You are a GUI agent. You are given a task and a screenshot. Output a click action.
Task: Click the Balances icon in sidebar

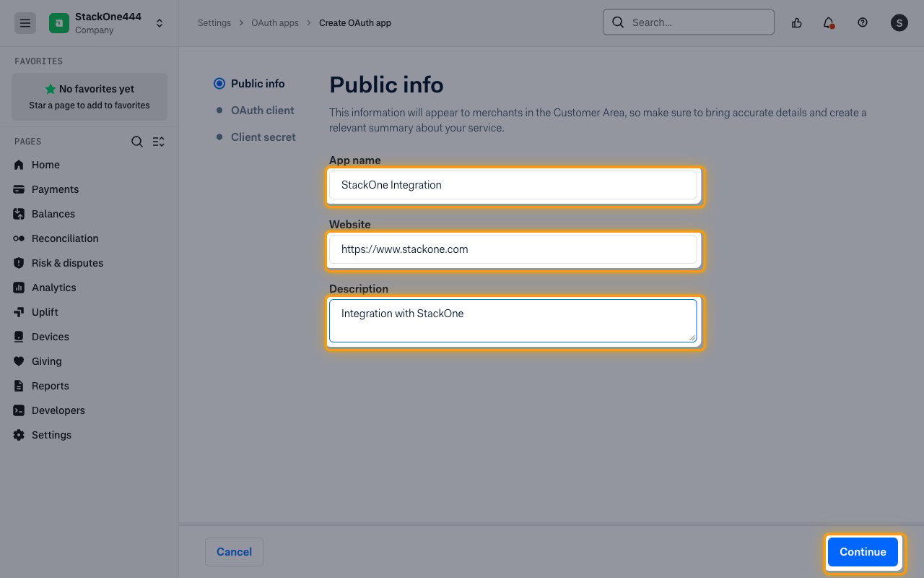19,214
